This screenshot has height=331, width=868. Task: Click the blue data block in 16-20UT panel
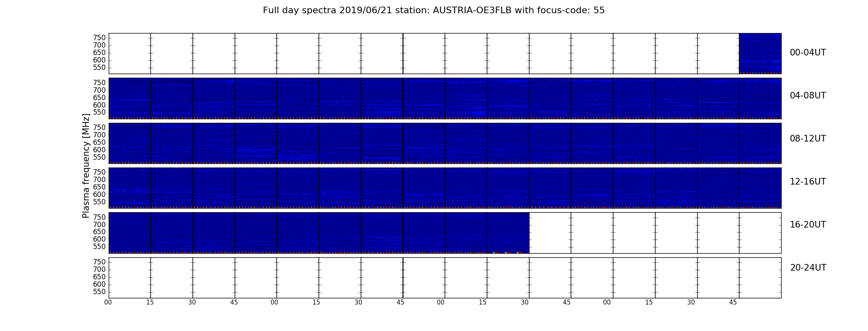319,233
